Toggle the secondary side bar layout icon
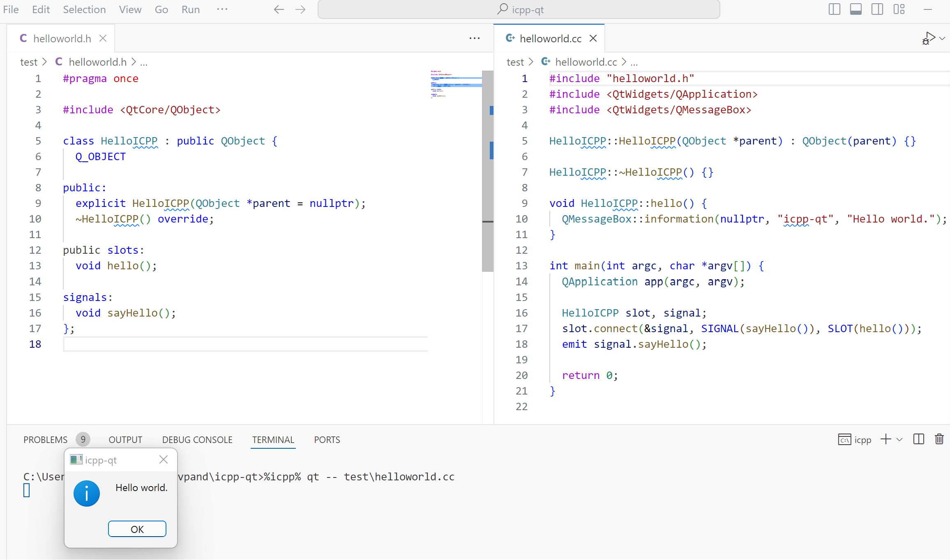The image size is (950, 560). pyautogui.click(x=877, y=9)
